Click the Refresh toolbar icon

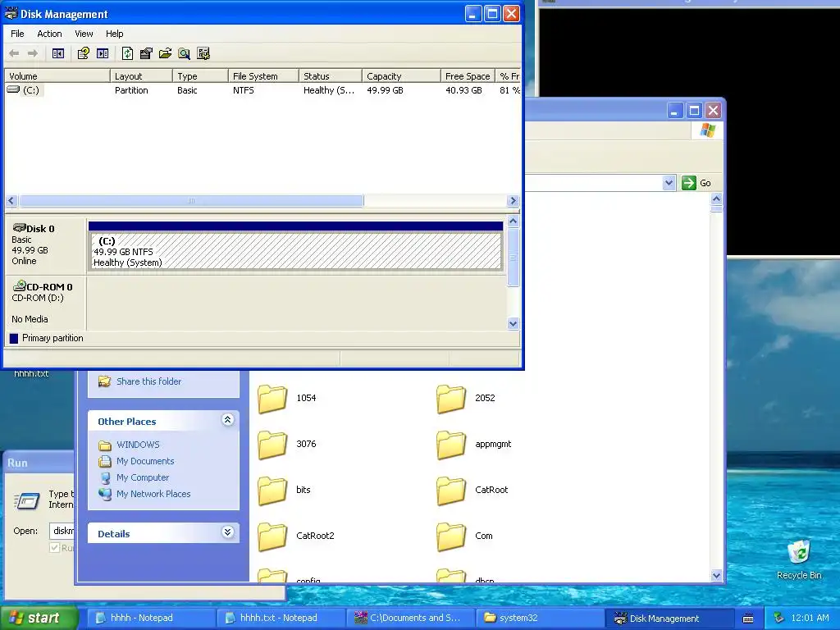point(127,53)
